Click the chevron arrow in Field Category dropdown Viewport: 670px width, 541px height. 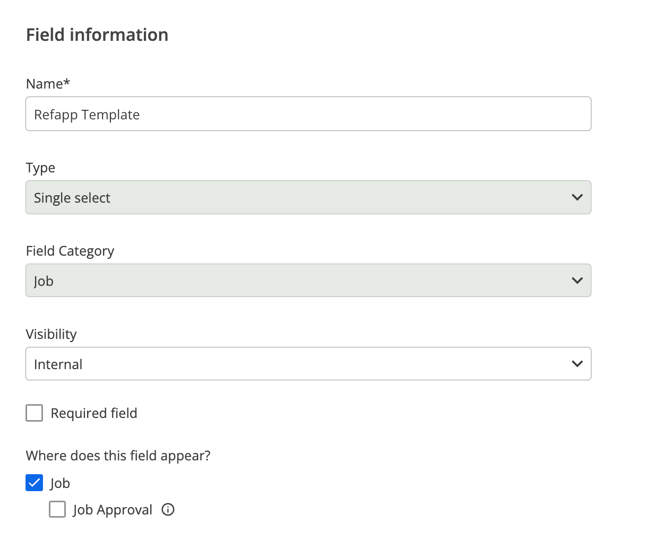(577, 281)
